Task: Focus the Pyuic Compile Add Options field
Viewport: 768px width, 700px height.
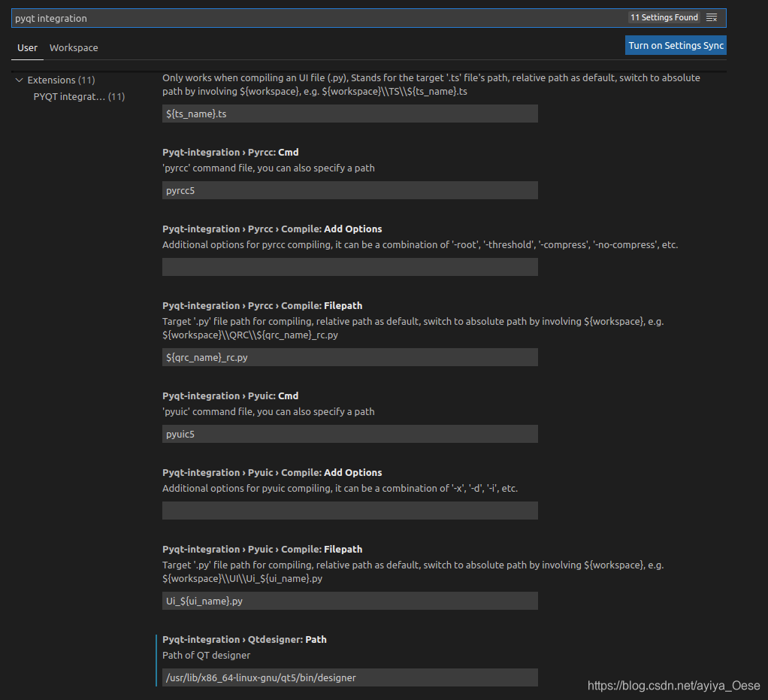Action: (x=350, y=511)
